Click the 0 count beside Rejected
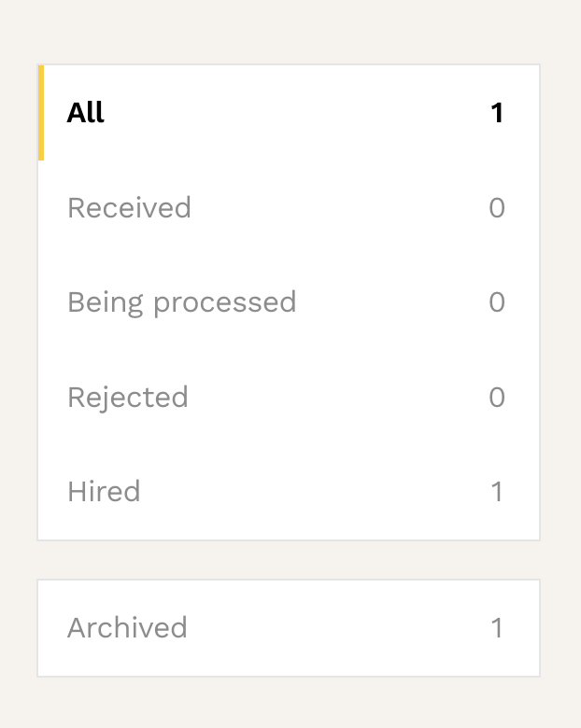 pyautogui.click(x=497, y=398)
